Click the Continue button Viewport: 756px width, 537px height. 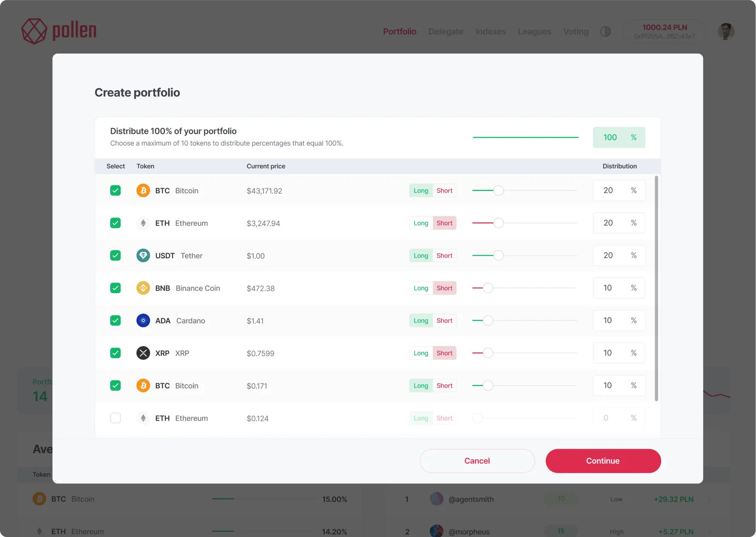(603, 461)
